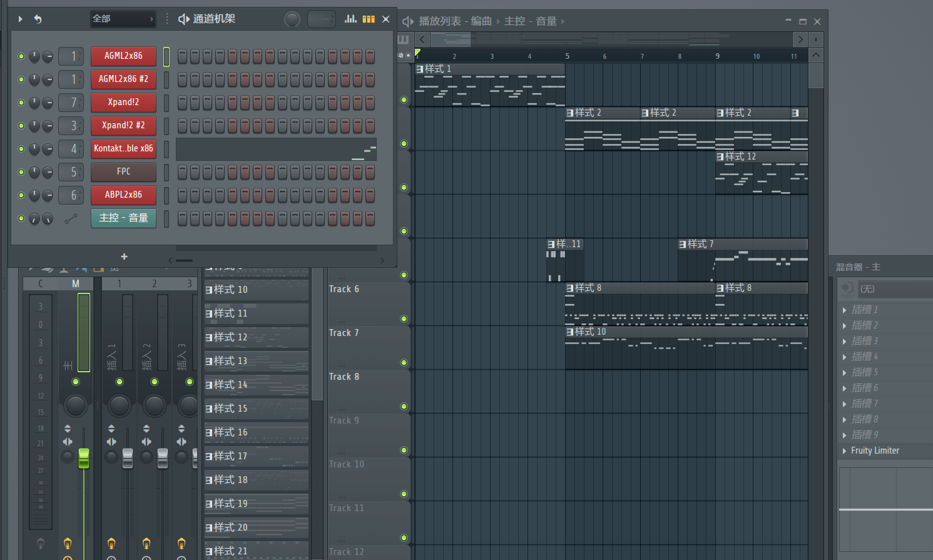Pick 样式 19 in pattern picker
933x560 pixels.
click(257, 504)
